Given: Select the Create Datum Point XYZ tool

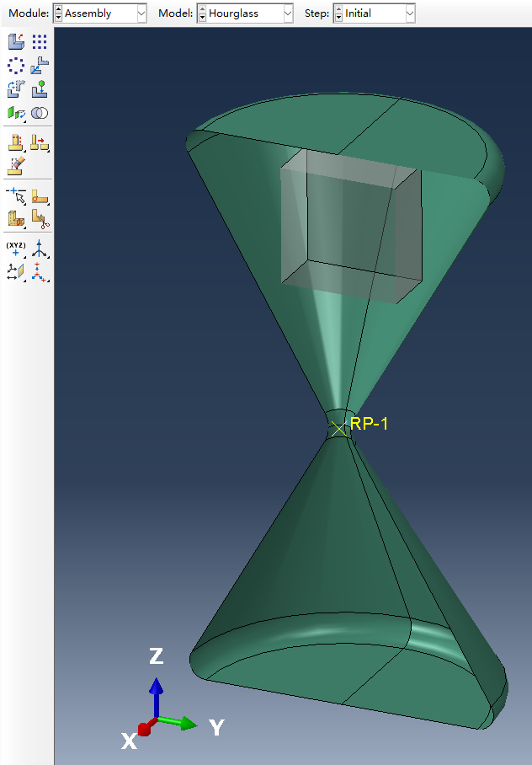Looking at the screenshot, I should 16,249.
